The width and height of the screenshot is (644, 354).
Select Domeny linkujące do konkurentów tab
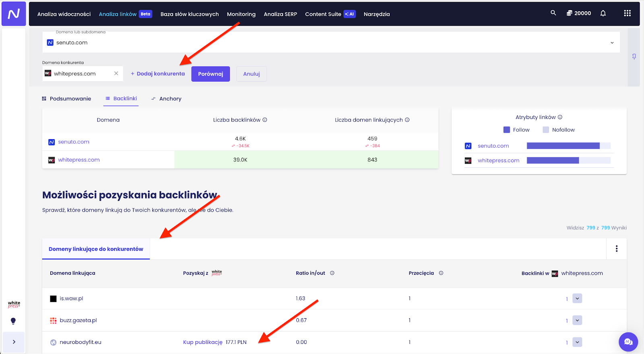click(x=96, y=249)
